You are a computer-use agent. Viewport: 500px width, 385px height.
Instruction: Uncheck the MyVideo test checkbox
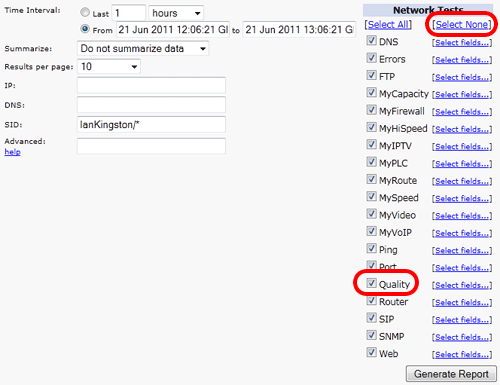click(x=371, y=214)
